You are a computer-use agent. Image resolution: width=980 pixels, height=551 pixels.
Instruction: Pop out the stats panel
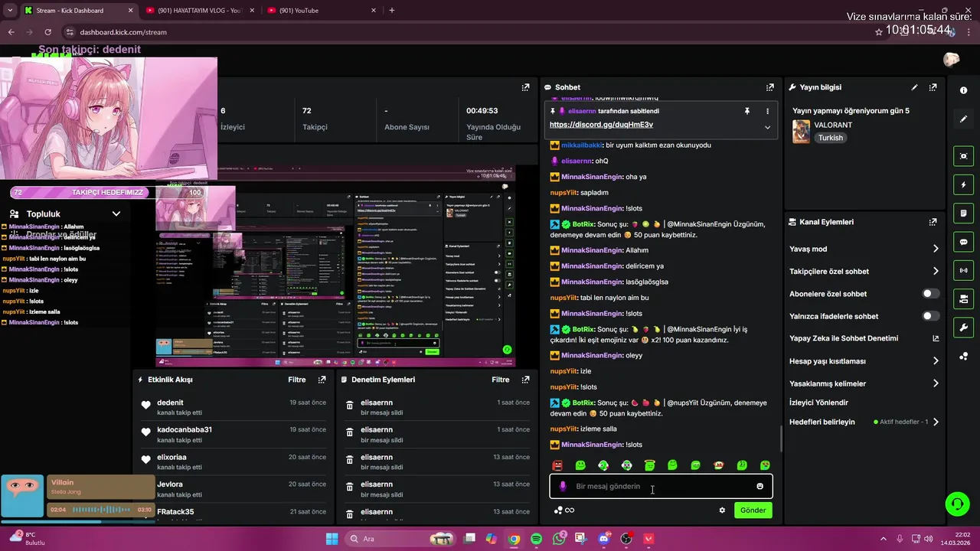pyautogui.click(x=525, y=87)
